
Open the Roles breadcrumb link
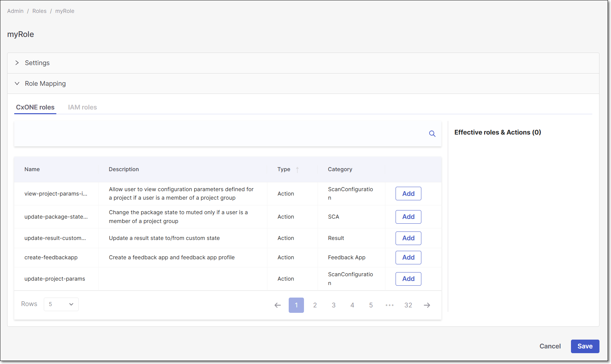[39, 11]
